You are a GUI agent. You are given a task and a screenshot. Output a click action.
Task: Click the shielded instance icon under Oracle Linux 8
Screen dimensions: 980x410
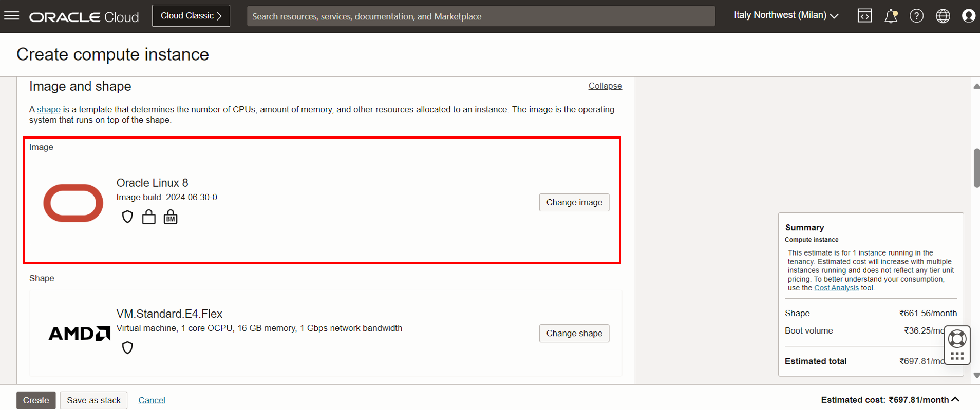click(127, 217)
